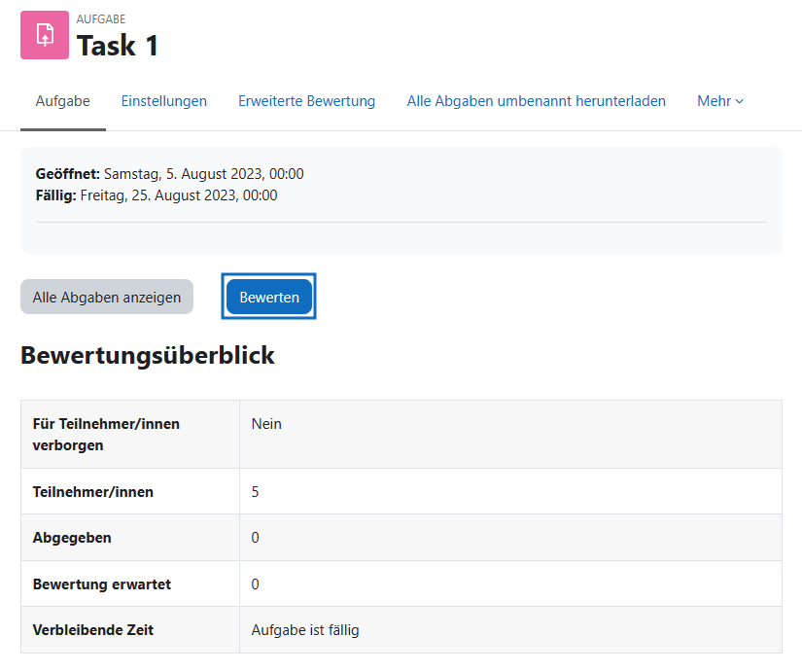Click the pink assignment icon beside Task 1
The height and width of the screenshot is (672, 802).
tap(45, 35)
